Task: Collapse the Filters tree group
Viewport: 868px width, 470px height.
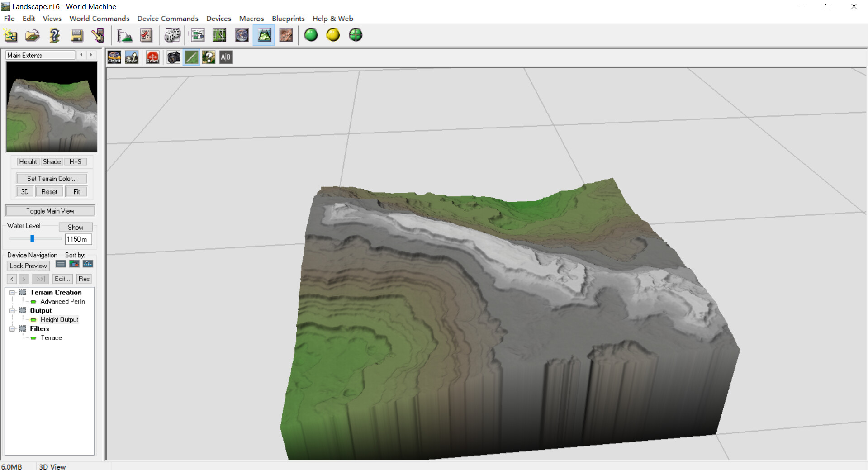Action: 12,329
